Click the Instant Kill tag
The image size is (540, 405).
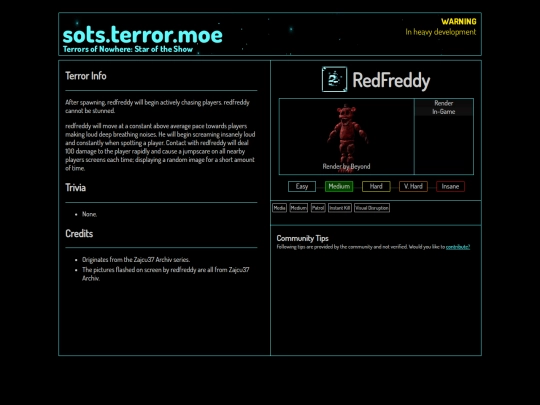coord(340,208)
